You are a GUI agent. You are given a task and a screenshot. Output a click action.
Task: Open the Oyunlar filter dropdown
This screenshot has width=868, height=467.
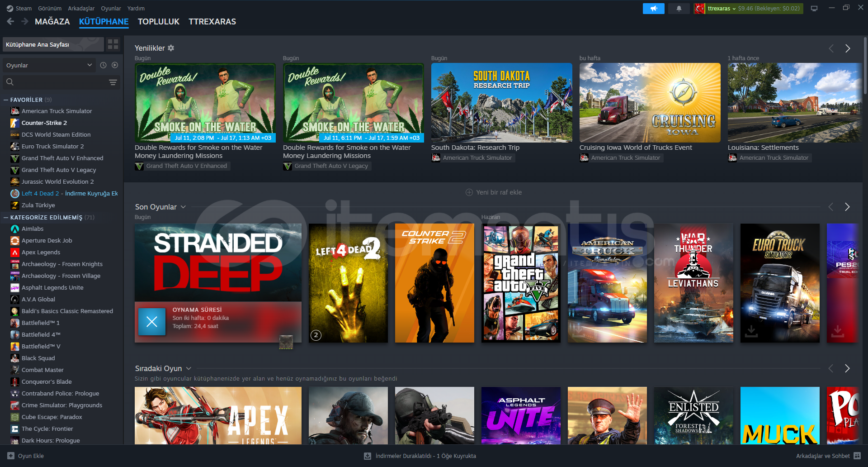tap(49, 65)
